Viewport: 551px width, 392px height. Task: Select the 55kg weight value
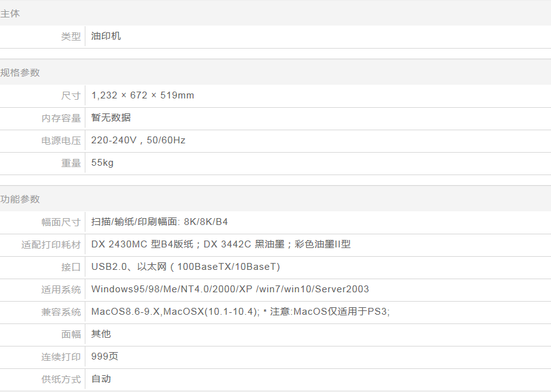[102, 163]
